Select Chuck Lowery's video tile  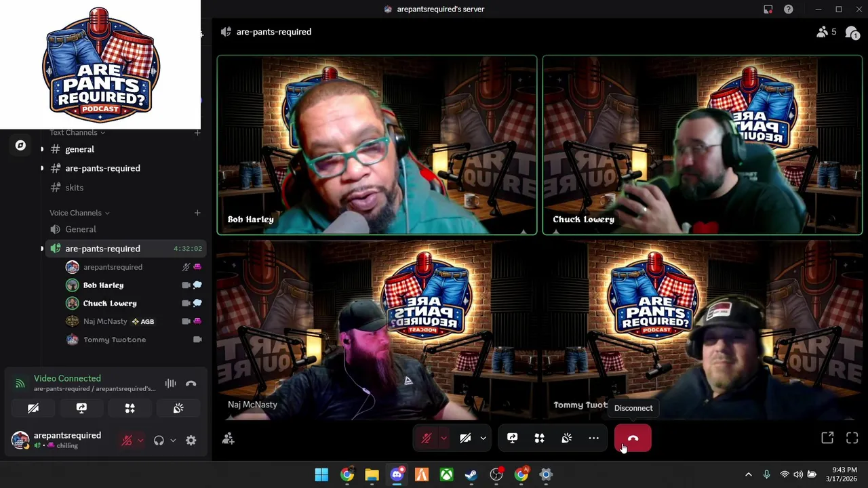click(x=703, y=145)
